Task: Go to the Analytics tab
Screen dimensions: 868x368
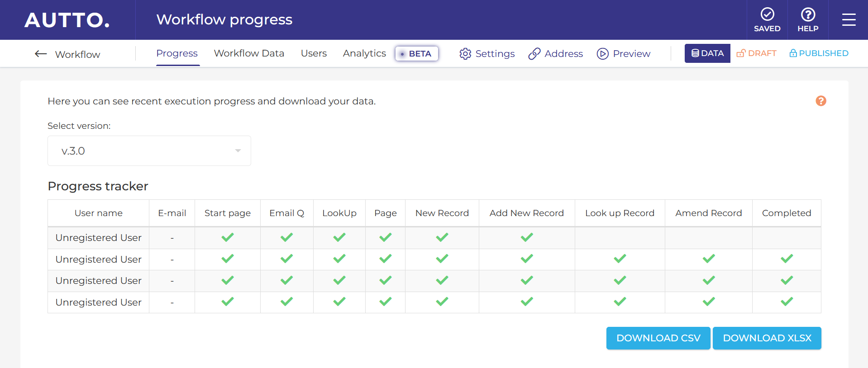Action: [x=364, y=53]
